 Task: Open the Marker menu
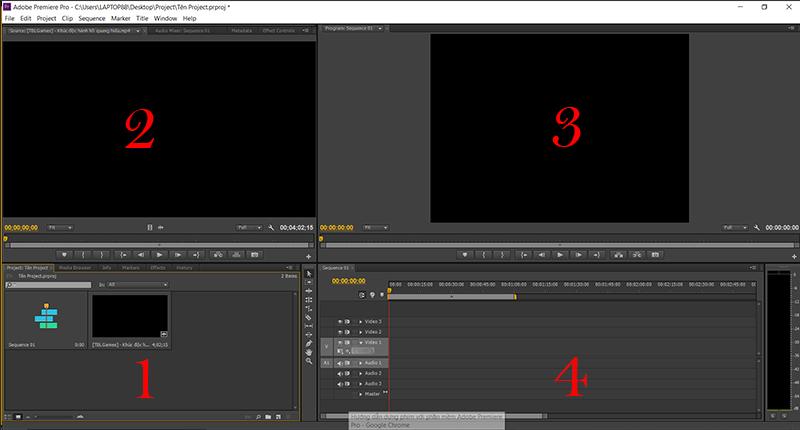tap(121, 18)
